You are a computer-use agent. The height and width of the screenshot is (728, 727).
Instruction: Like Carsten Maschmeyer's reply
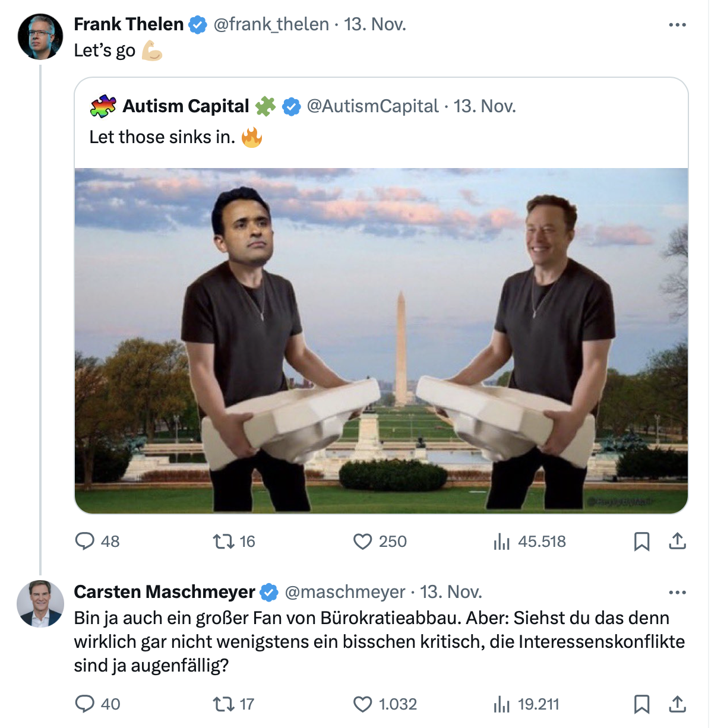point(362,704)
